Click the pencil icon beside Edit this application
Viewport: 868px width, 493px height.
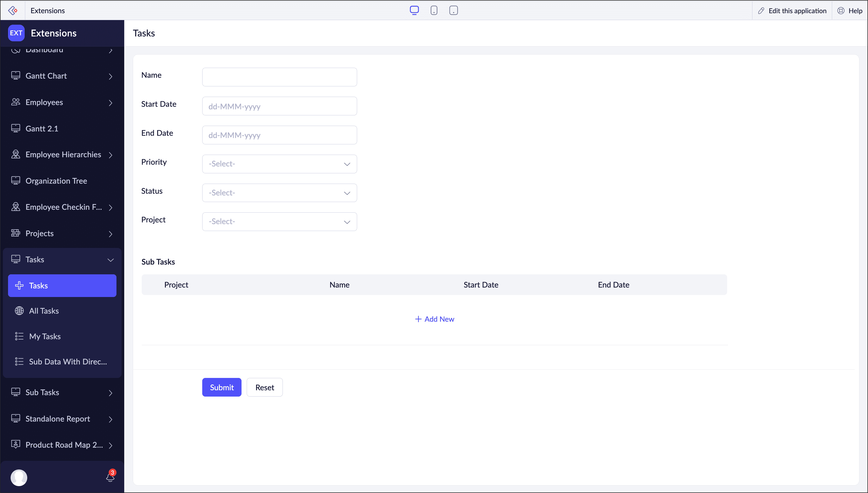coord(761,11)
